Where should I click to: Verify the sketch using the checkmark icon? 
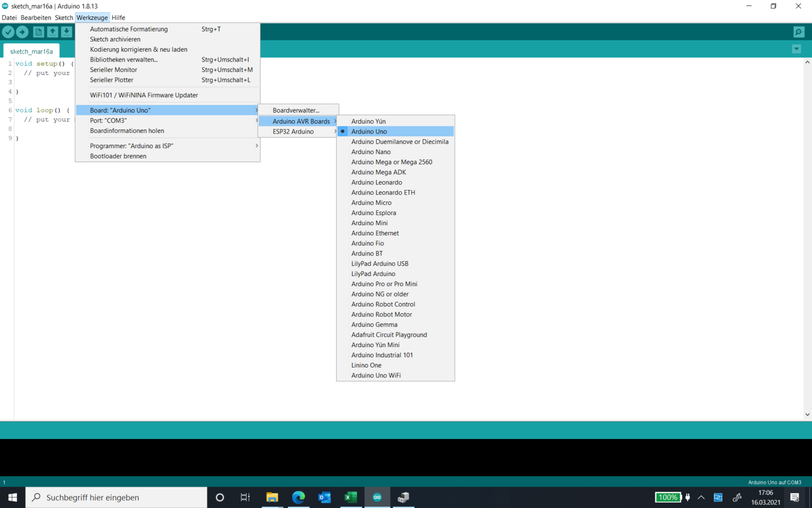click(8, 32)
